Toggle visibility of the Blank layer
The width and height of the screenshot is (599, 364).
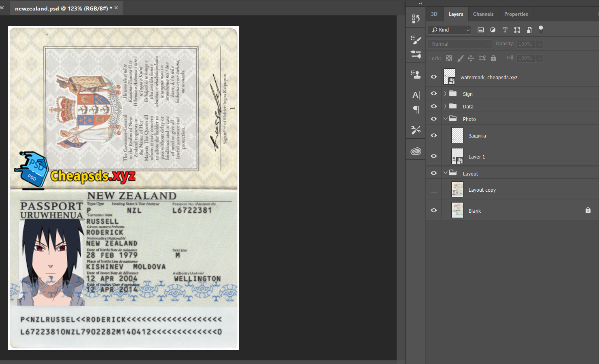click(434, 210)
